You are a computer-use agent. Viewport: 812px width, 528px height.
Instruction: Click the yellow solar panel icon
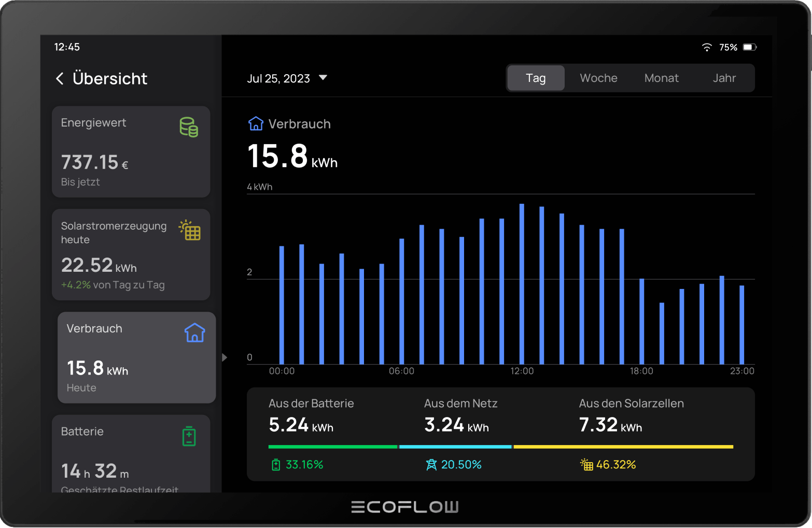[x=190, y=230]
